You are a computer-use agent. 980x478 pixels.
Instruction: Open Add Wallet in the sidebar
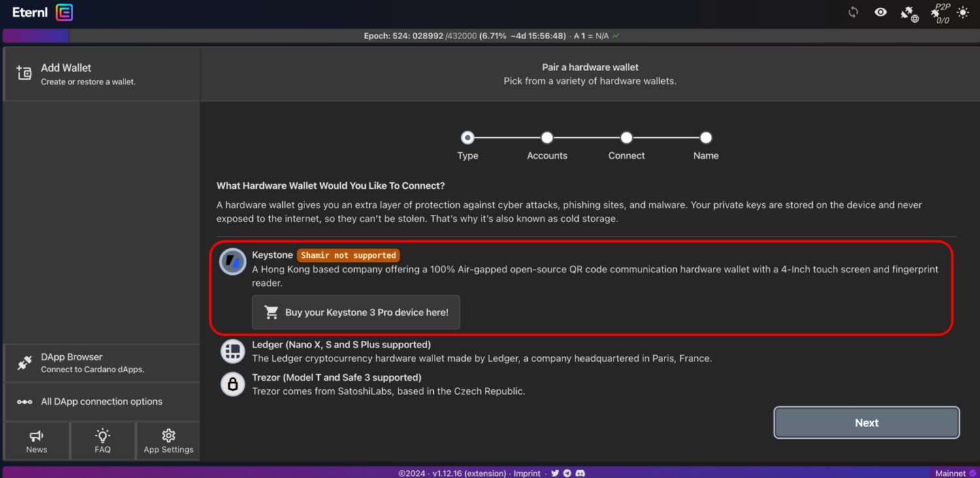(x=101, y=74)
